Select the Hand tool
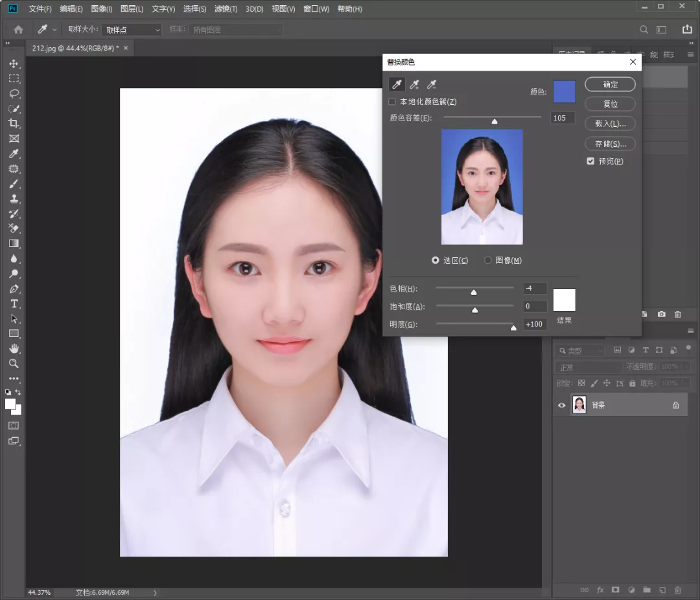 [14, 349]
